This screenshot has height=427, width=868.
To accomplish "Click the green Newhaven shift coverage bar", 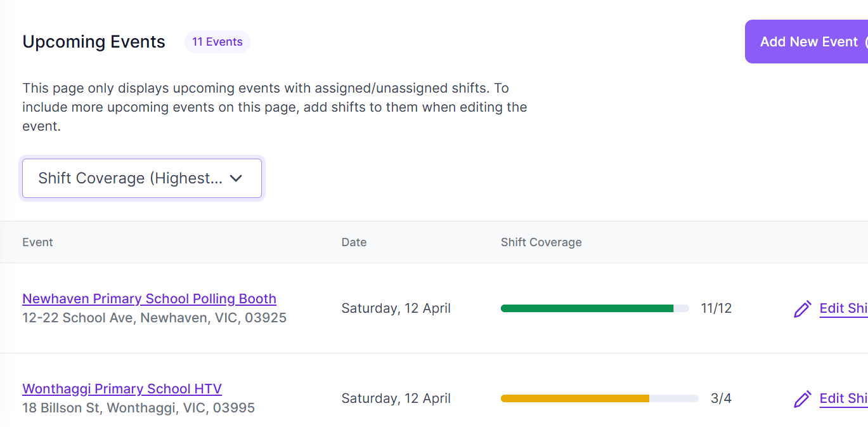I will click(x=586, y=308).
